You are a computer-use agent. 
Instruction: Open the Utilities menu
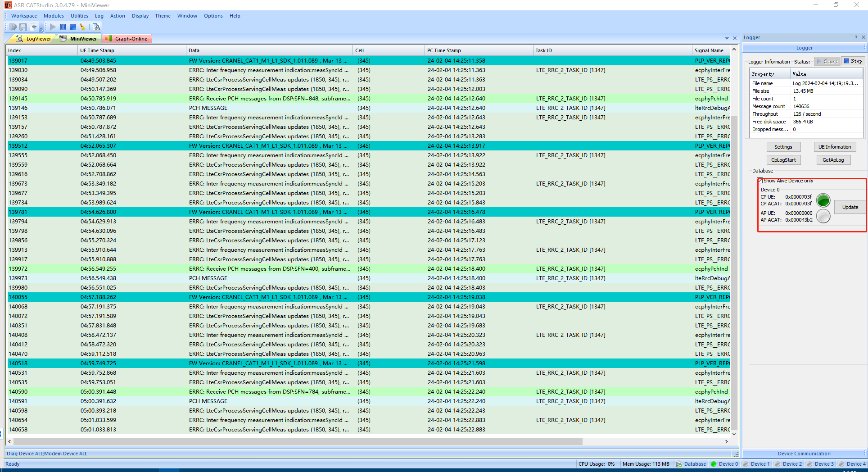[x=79, y=16]
